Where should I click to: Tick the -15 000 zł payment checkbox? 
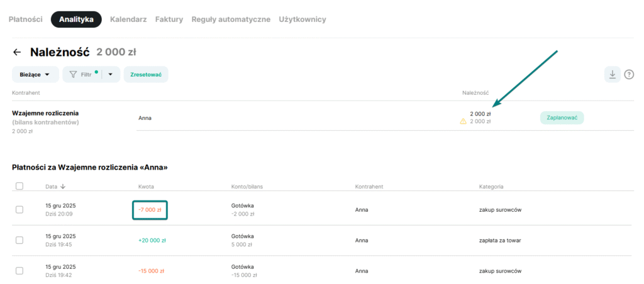pos(19,271)
